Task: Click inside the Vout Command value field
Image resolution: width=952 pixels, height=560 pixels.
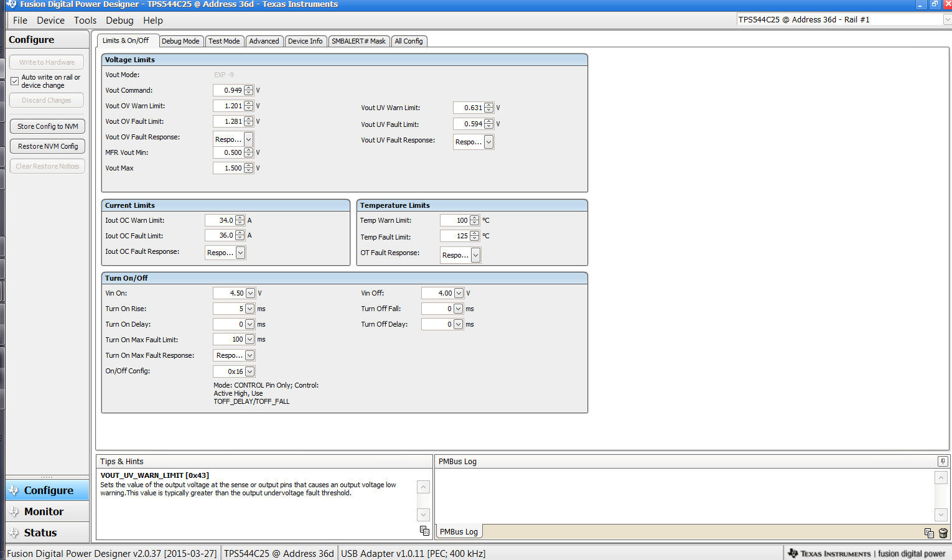Action: coord(229,90)
